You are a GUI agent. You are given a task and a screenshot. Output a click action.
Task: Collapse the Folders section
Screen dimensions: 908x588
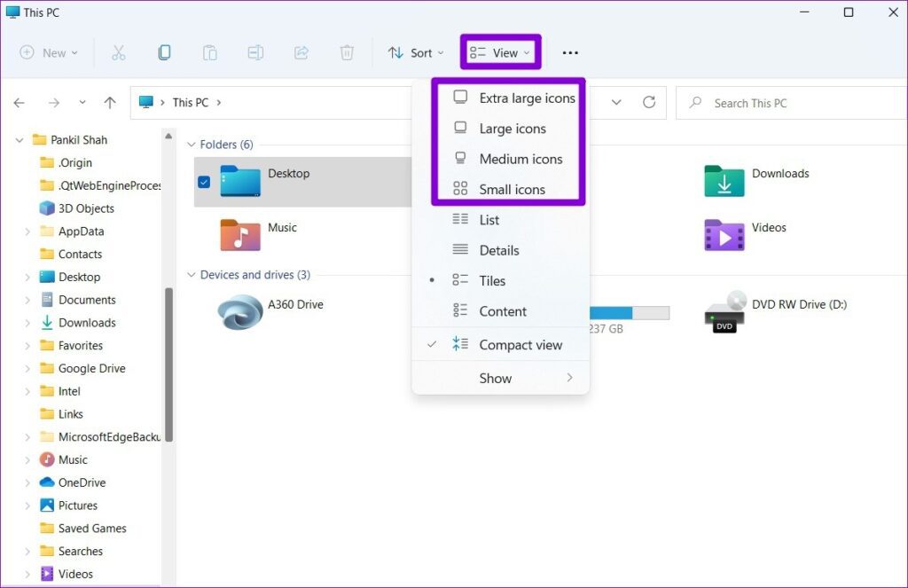[x=192, y=144]
